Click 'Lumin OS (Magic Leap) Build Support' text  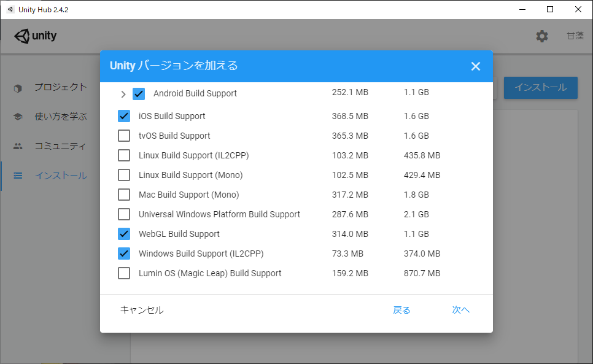click(x=210, y=273)
